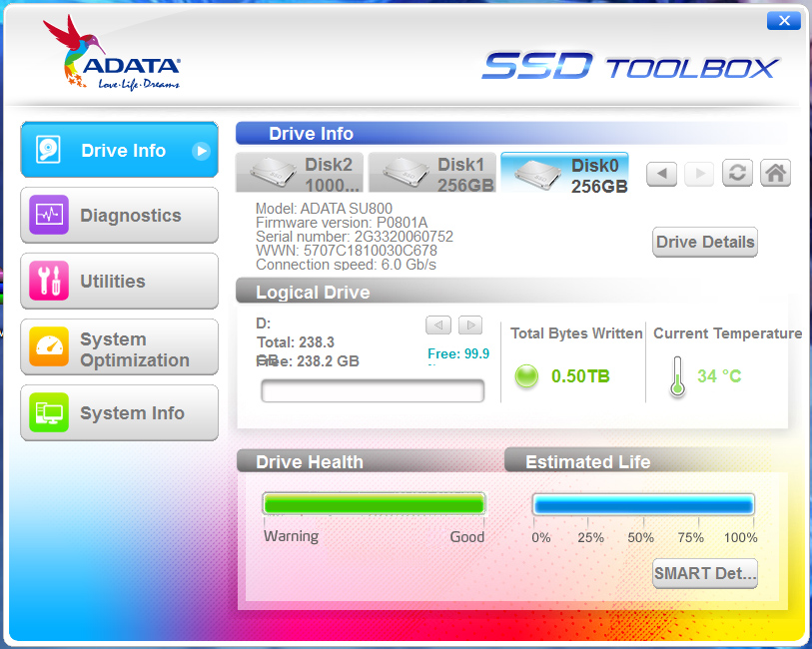Click the Drive Health green bar
This screenshot has width=812, height=649.
tap(374, 504)
